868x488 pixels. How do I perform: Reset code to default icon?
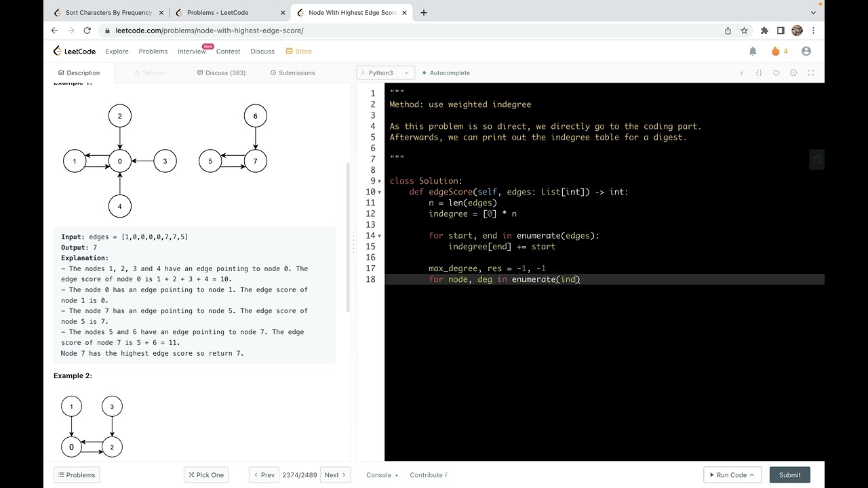pyautogui.click(x=776, y=73)
